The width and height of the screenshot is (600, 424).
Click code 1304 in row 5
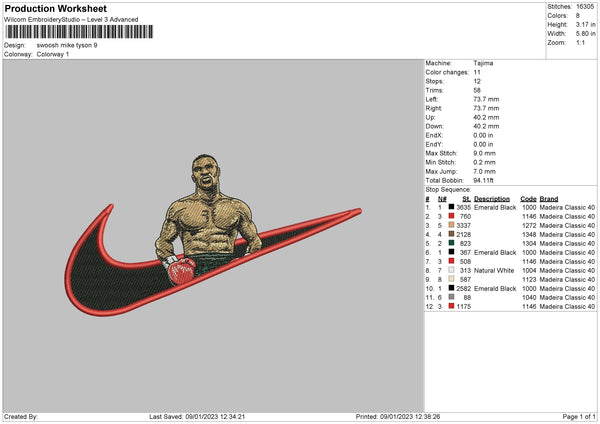point(529,243)
